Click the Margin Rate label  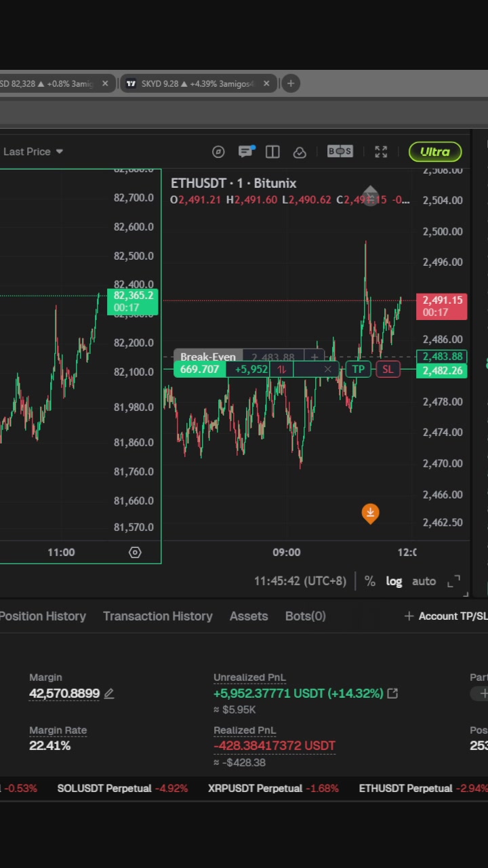point(58,730)
